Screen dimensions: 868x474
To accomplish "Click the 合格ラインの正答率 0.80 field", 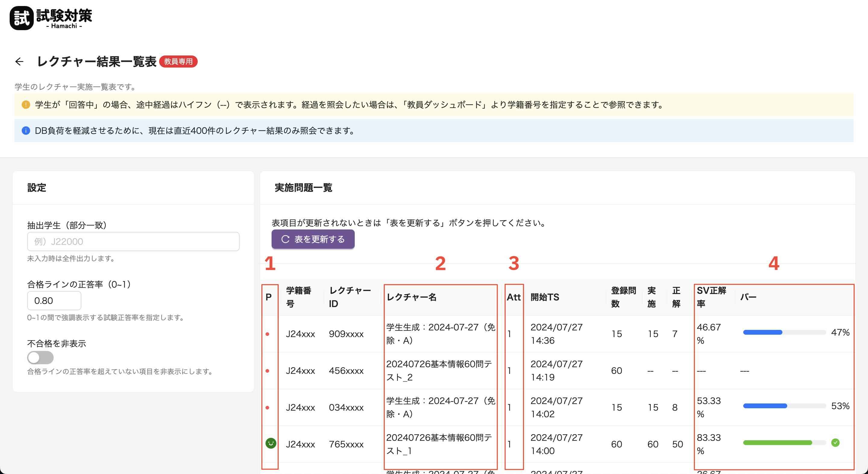I will (54, 300).
